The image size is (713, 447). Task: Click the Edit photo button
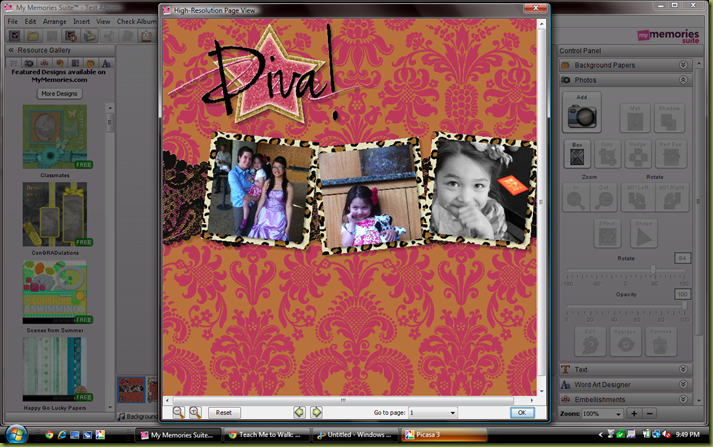point(590,342)
